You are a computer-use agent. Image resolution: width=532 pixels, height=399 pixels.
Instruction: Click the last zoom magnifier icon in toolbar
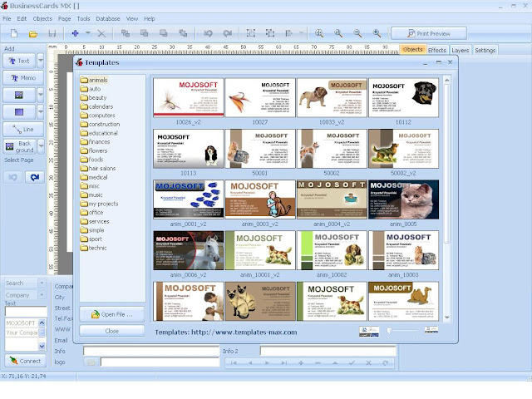click(377, 33)
